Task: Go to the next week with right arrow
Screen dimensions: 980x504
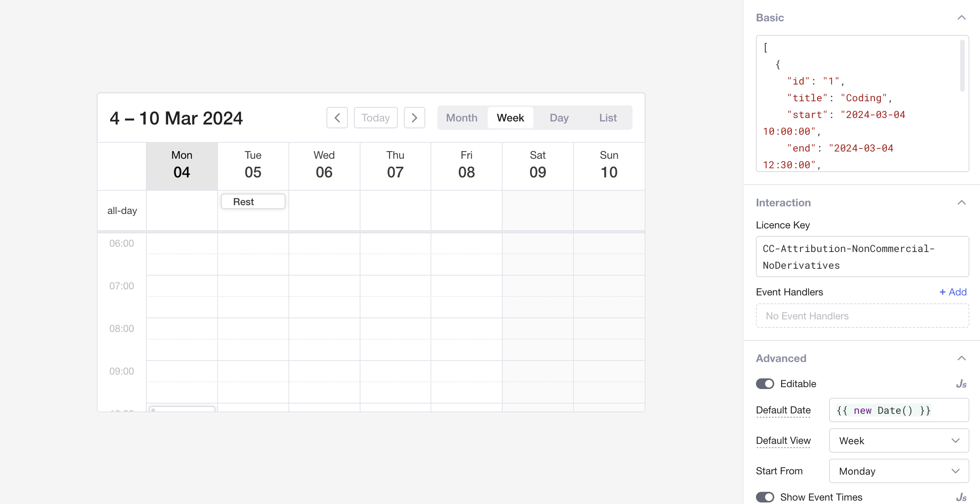Action: [414, 118]
